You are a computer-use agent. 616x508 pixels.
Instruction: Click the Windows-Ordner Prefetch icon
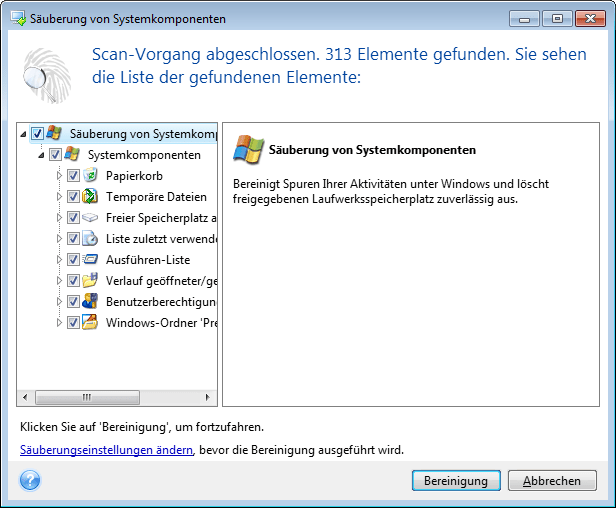coord(90,323)
